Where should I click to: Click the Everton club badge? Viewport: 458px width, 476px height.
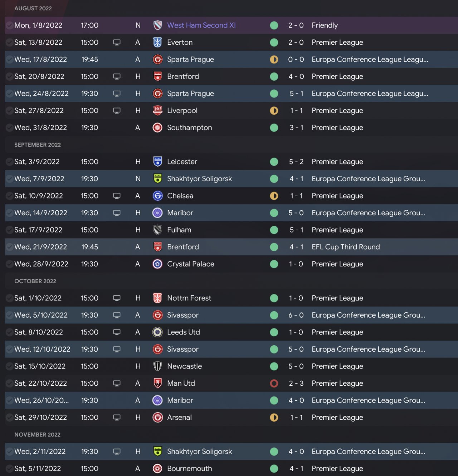click(157, 42)
